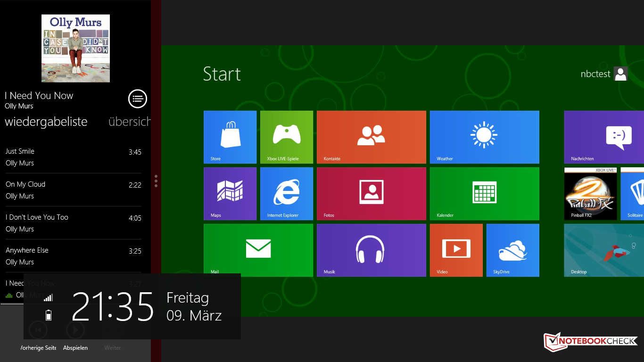
Task: Click the date Freitag 09. März
Action: 194,306
